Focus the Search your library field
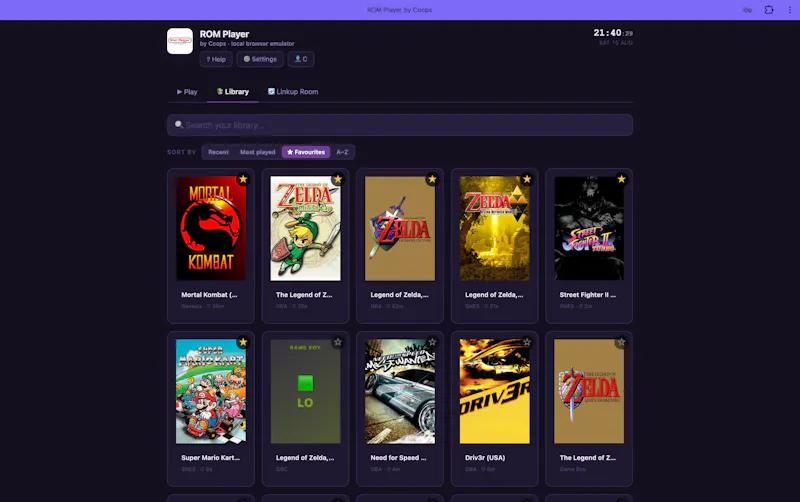The image size is (800, 502). 400,125
